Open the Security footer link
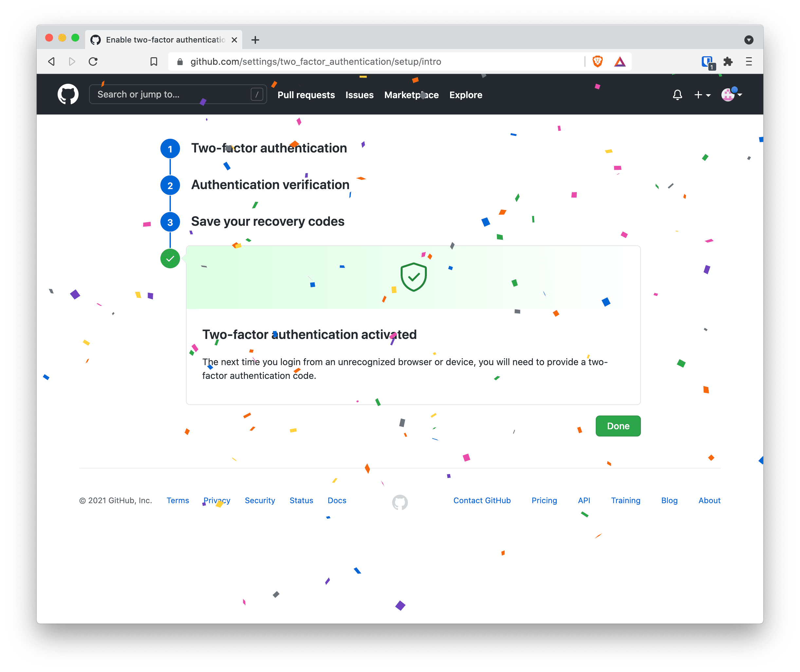800x672 pixels. [260, 500]
